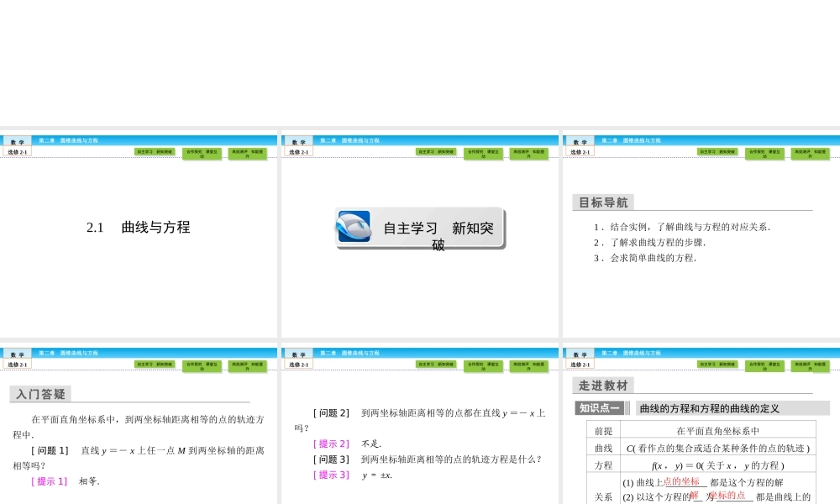Screen dimensions: 840x504
Task: Click the 选修2-1 label on slide one
Action: (17, 152)
